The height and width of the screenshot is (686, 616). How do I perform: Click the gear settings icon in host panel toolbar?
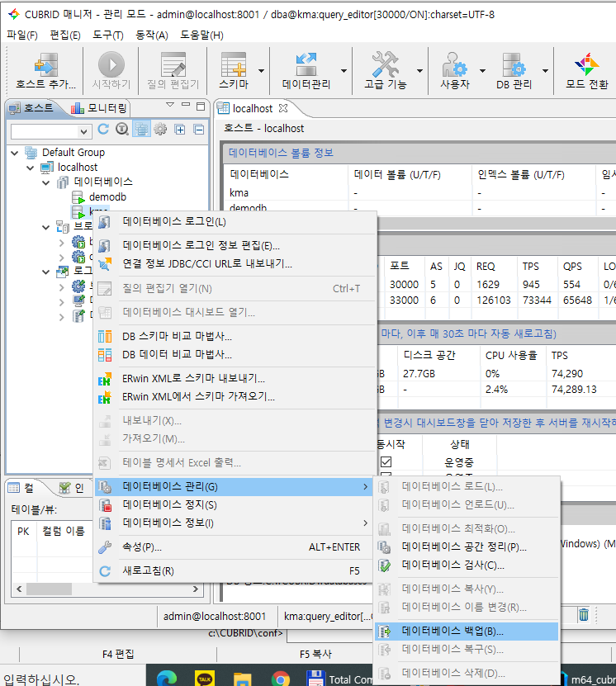click(160, 129)
